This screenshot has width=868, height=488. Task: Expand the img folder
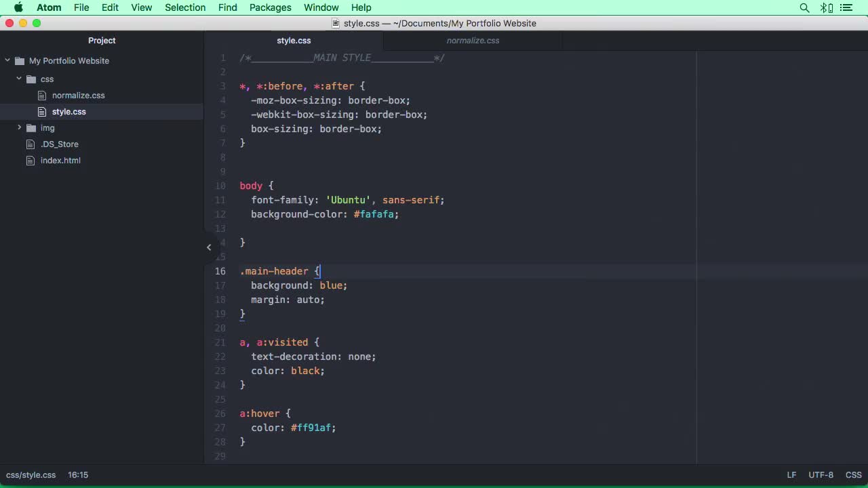(19, 127)
